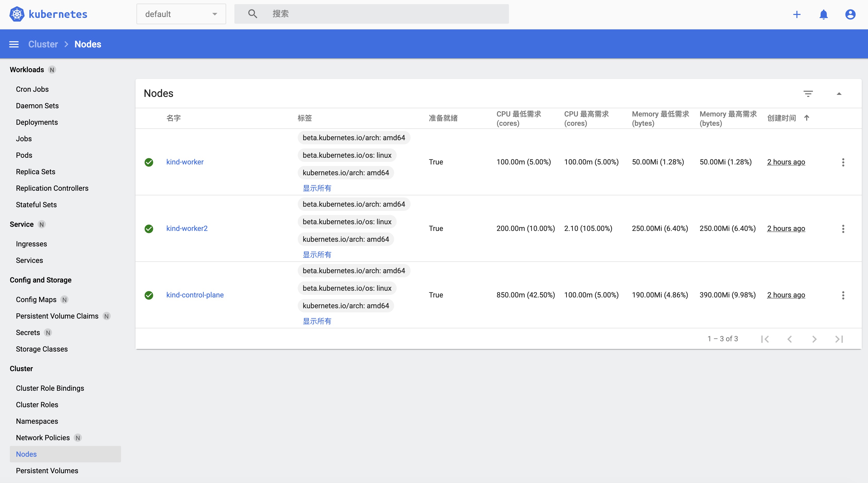This screenshot has height=483, width=868.
Task: Select Nodes in the Cluster sidebar
Action: (26, 454)
